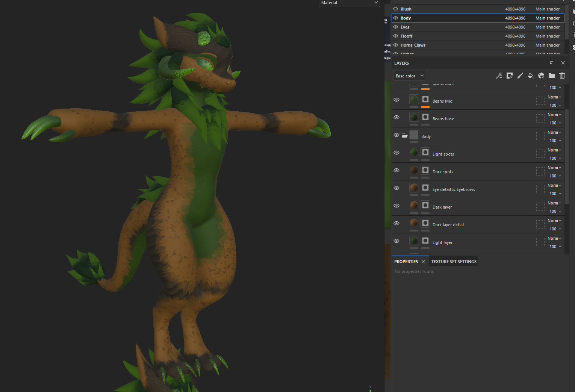The image size is (575, 392).
Task: Close the Layers panel
Action: (x=563, y=63)
